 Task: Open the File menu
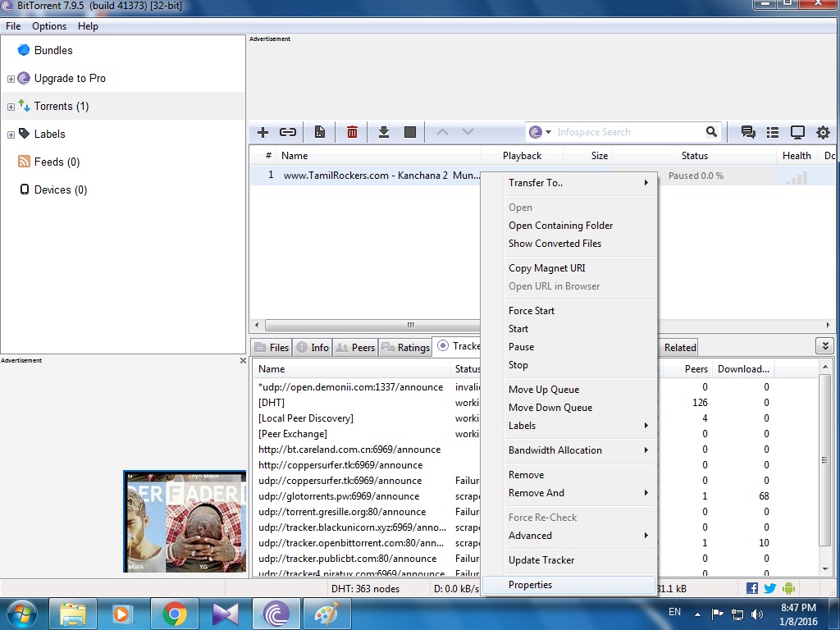pyautogui.click(x=13, y=26)
